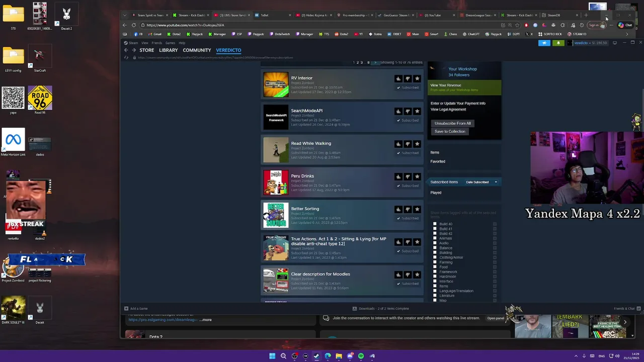The image size is (644, 362).
Task: Click Steam forward navigation arrow
Action: [134, 50]
